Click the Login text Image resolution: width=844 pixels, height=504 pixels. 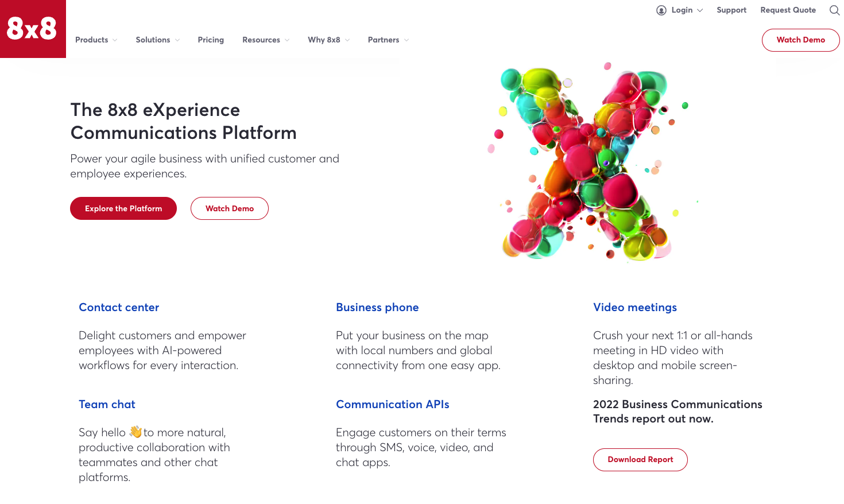(x=682, y=10)
